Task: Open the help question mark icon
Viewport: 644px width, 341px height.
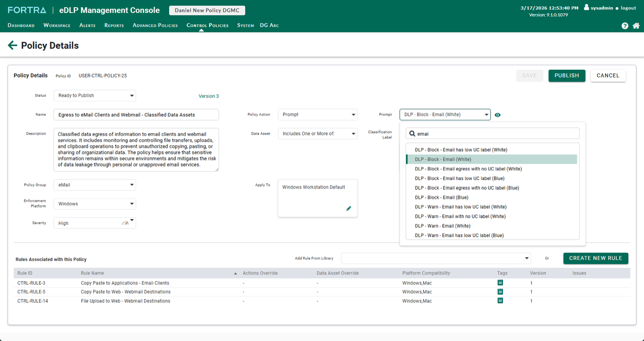Action: coord(625,26)
